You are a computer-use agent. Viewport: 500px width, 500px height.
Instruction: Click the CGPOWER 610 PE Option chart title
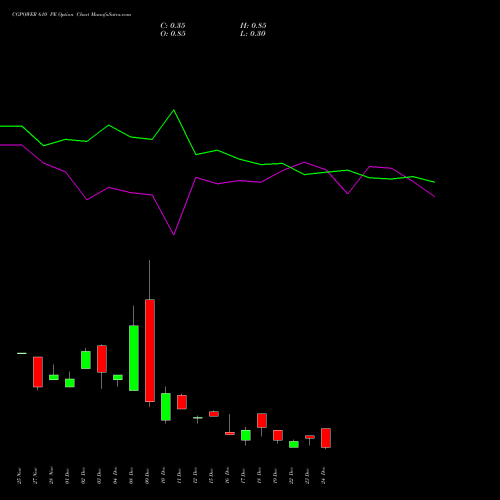(x=71, y=15)
